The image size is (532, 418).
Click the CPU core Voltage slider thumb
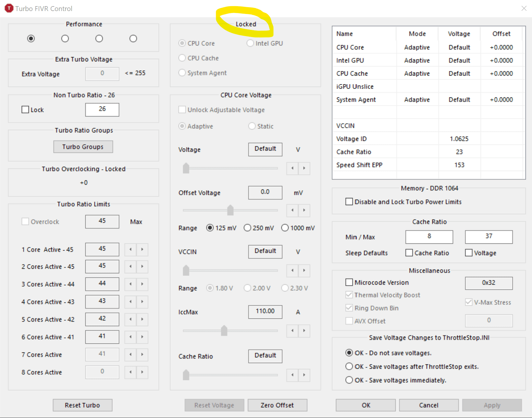[186, 168]
